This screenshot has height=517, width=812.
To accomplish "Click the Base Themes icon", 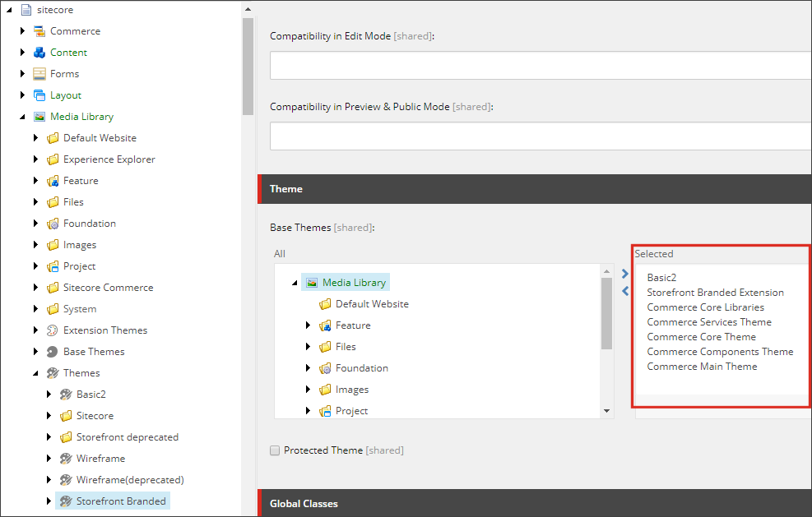I will [53, 352].
